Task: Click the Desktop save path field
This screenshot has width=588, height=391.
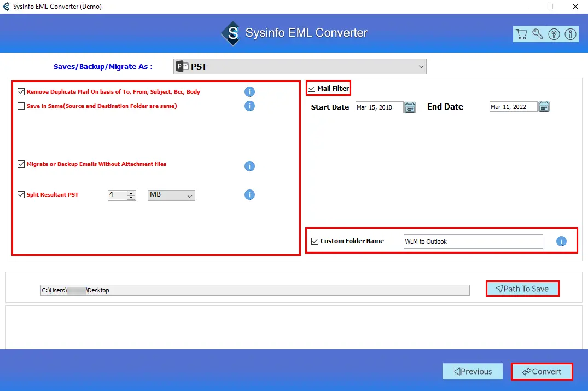Action: [x=255, y=290]
